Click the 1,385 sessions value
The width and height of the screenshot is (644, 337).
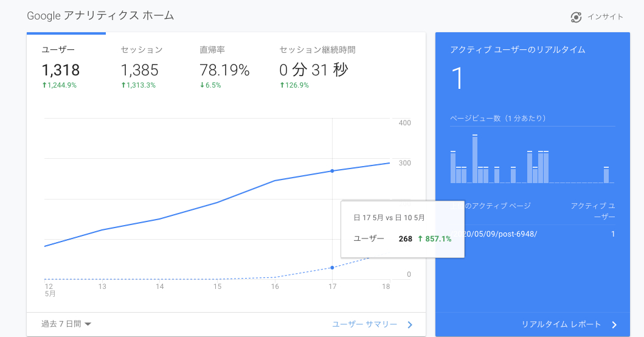[x=140, y=70]
